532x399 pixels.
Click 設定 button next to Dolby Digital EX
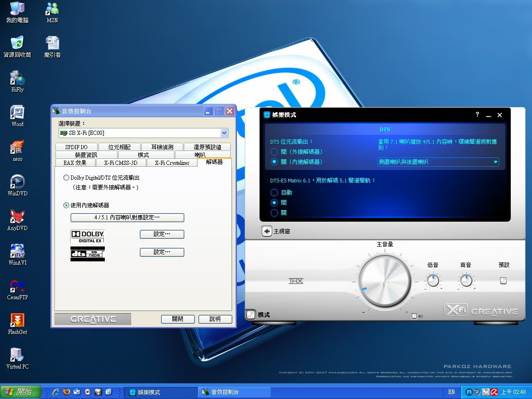point(162,234)
